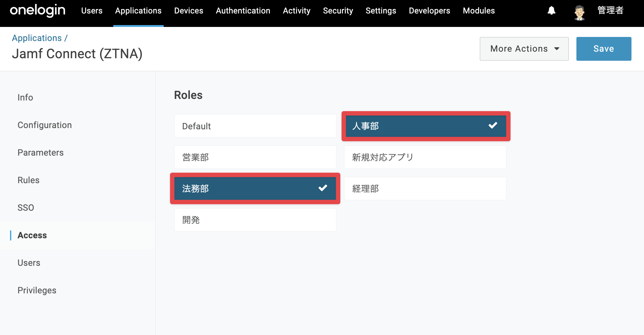Open the Users menu in top navigation

click(x=92, y=11)
